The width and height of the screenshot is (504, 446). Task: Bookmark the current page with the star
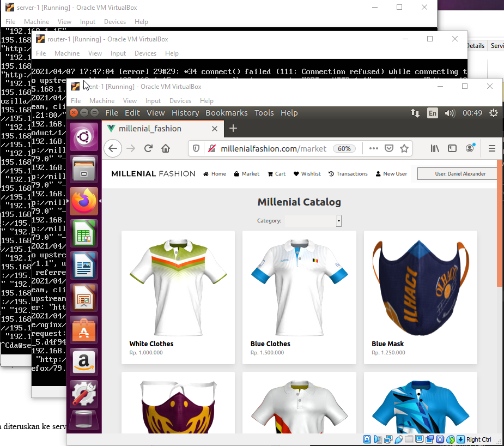click(x=405, y=148)
